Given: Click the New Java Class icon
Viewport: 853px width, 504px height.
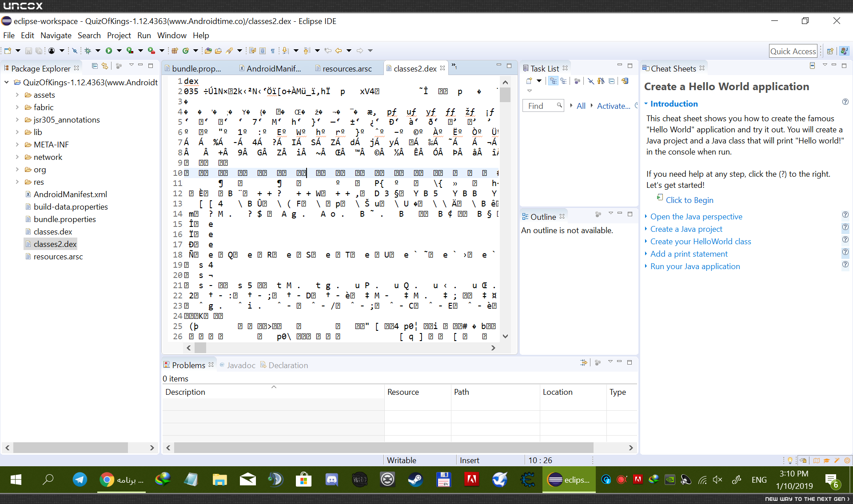Looking at the screenshot, I should [x=186, y=51].
